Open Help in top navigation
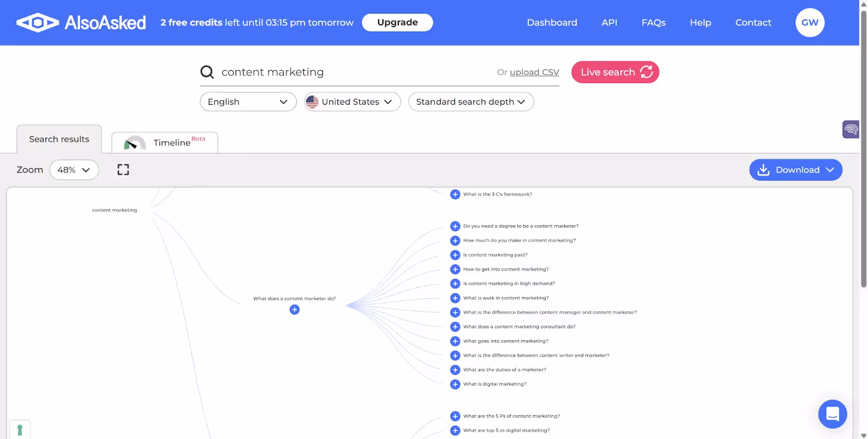The height and width of the screenshot is (439, 868). click(700, 22)
